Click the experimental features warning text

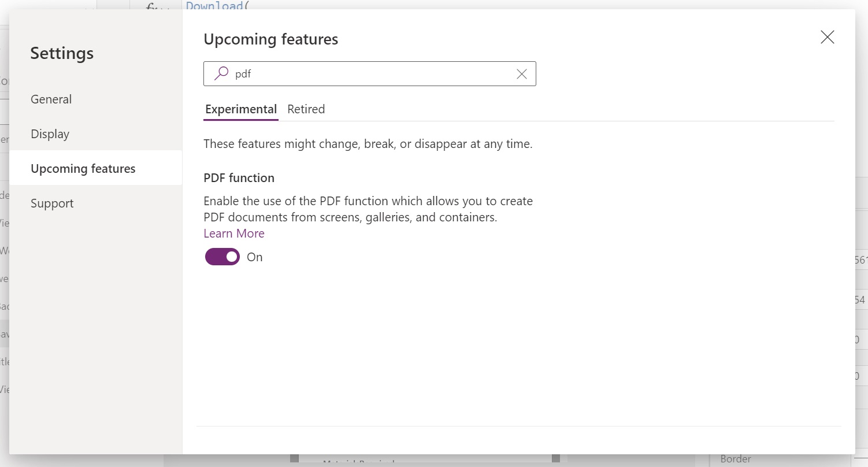point(368,143)
